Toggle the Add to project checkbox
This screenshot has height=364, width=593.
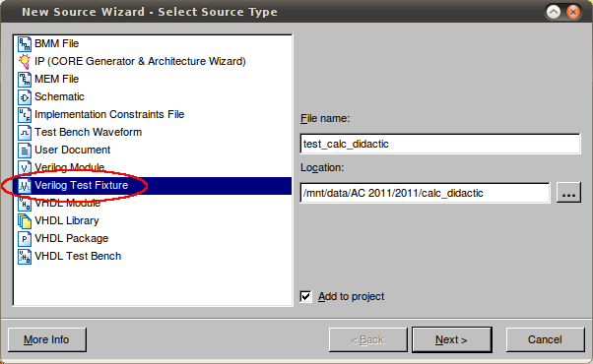pyautogui.click(x=306, y=297)
